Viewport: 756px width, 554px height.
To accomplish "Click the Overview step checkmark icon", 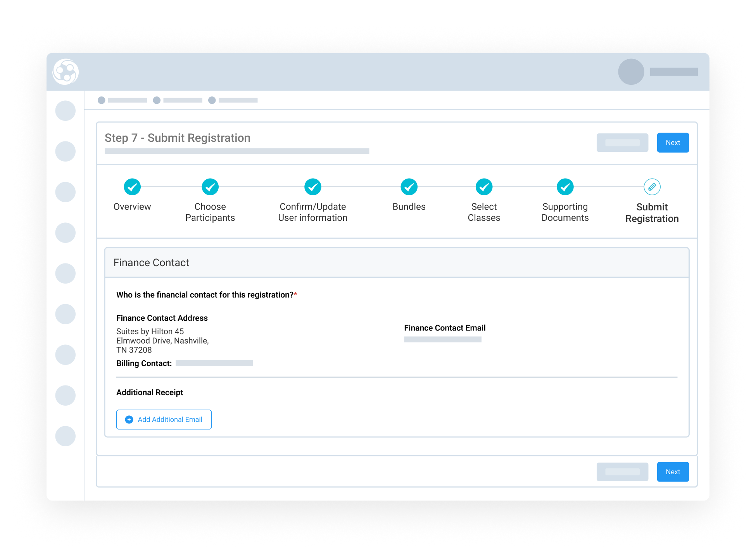I will pyautogui.click(x=132, y=187).
